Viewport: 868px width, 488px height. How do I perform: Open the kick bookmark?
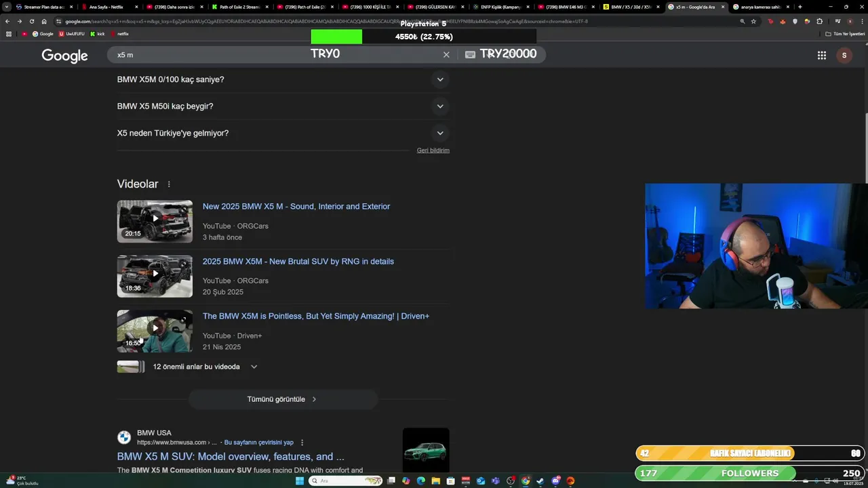pos(98,34)
